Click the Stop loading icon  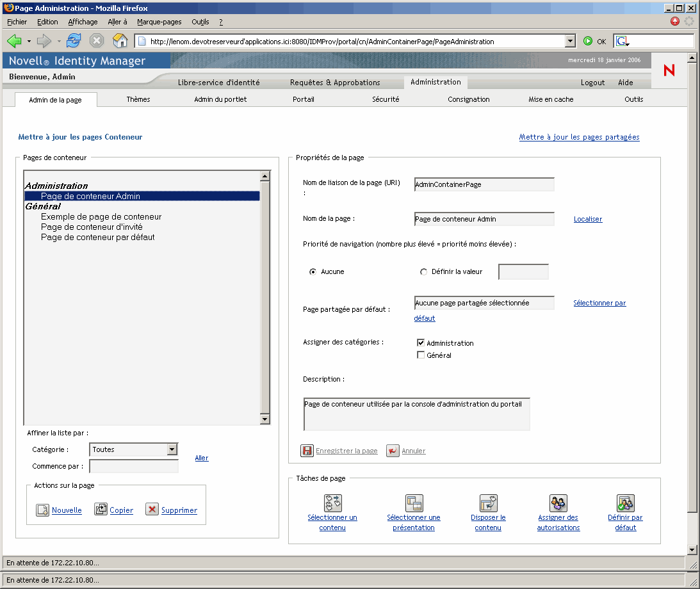(x=97, y=41)
